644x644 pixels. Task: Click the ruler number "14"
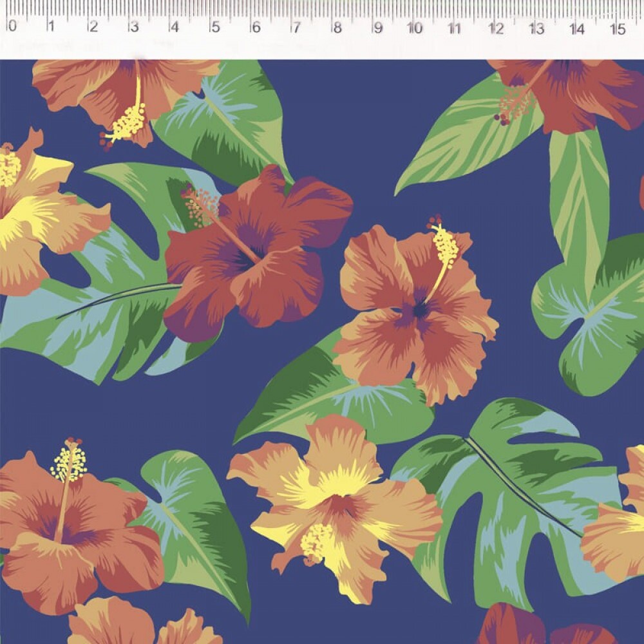[576, 29]
